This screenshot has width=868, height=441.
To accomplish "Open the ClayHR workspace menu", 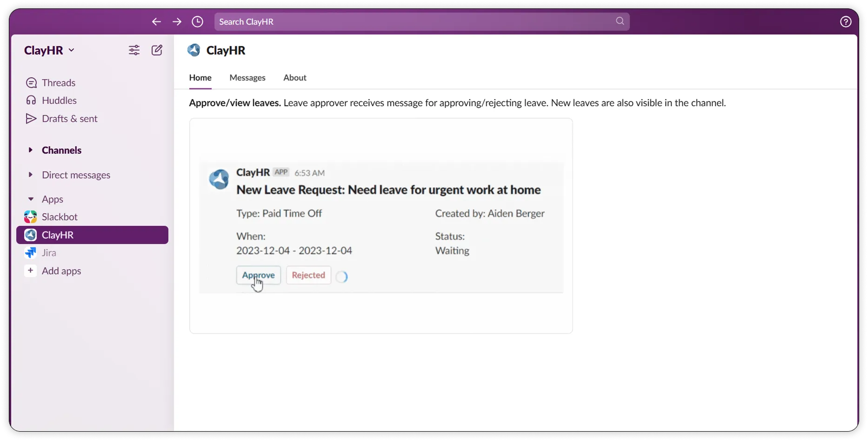I will (x=49, y=50).
